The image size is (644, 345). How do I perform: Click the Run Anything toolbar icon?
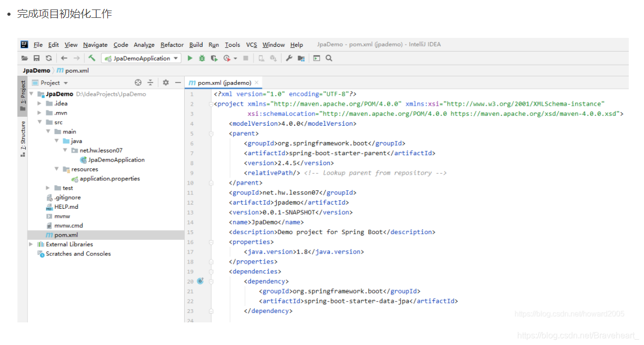(x=317, y=58)
